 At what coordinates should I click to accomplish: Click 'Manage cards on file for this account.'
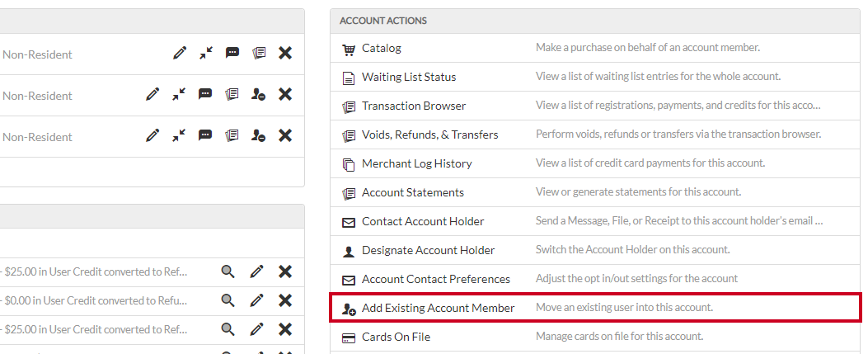(619, 336)
